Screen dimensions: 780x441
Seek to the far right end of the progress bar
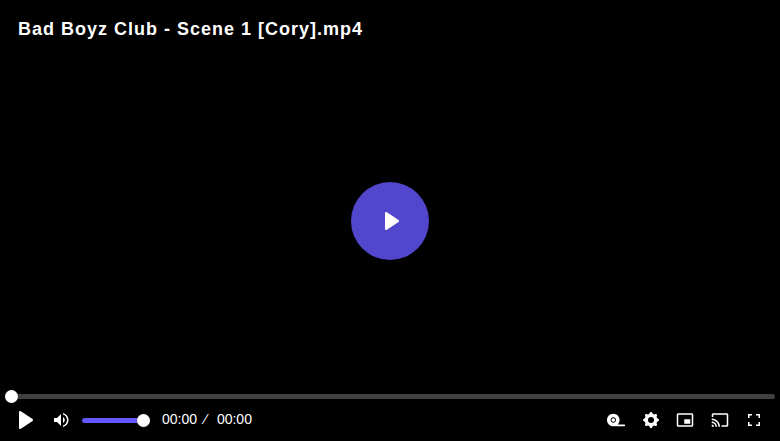pyautogui.click(x=774, y=396)
